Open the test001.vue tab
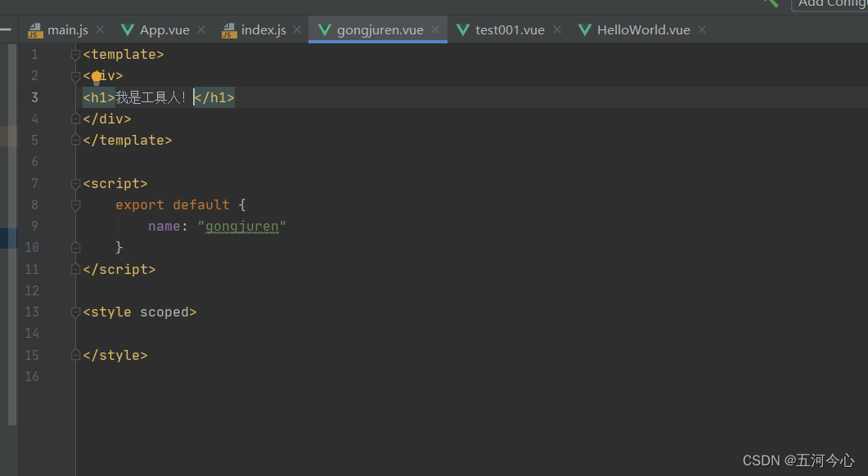868x476 pixels. tap(510, 30)
